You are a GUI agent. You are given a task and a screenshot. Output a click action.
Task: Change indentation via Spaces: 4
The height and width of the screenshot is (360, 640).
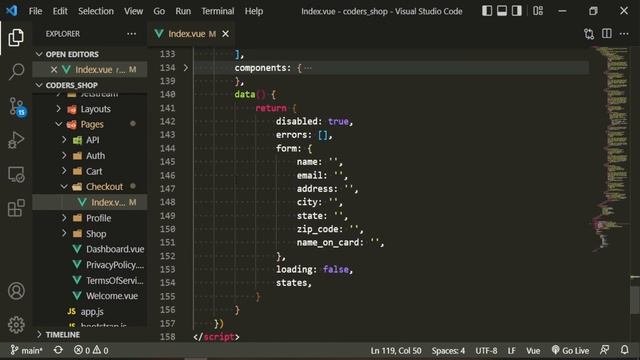[448, 351]
